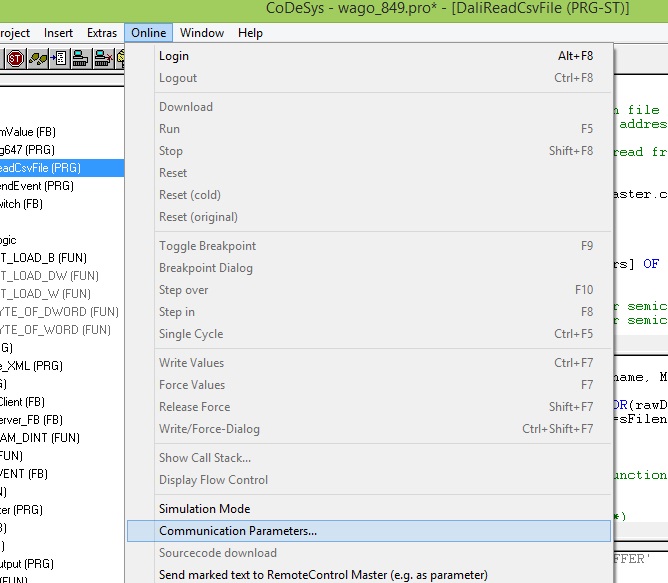Select the Client (FB) tree item
The image size is (668, 583).
tap(22, 402)
